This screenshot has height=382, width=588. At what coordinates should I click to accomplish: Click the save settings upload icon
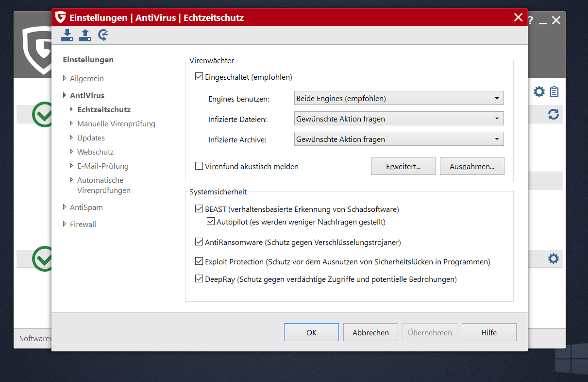pos(85,35)
